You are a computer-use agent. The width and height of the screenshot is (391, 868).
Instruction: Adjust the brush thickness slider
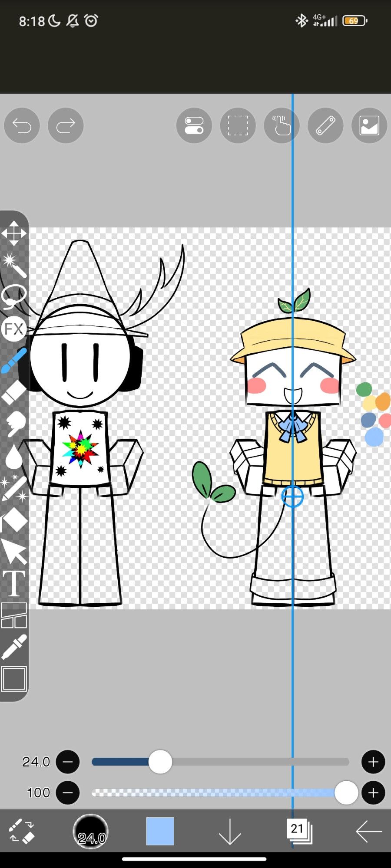220,762
